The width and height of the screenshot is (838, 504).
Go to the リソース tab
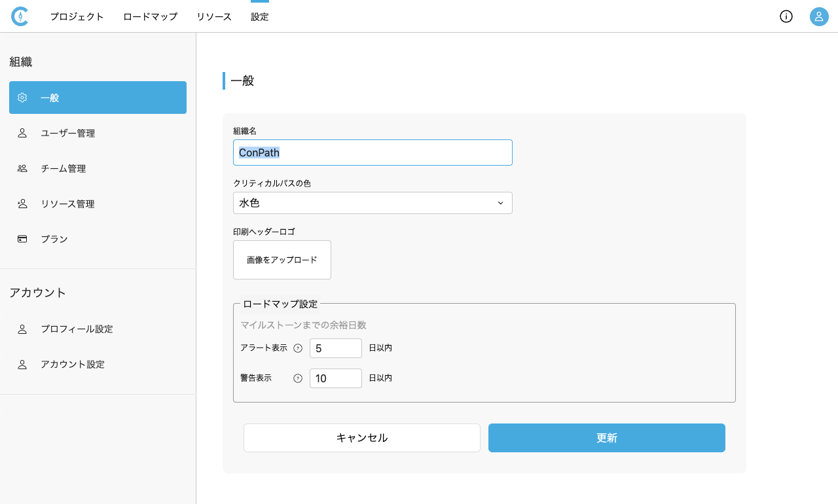pyautogui.click(x=214, y=17)
